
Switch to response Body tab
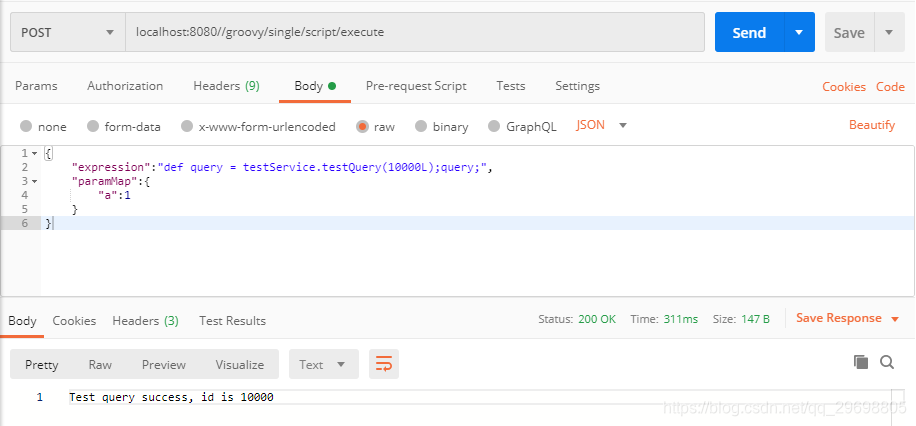pos(22,320)
